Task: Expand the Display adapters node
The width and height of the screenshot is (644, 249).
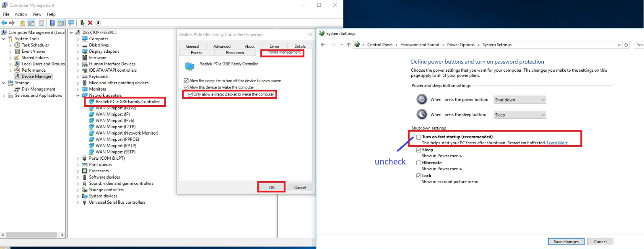Action: pos(78,51)
